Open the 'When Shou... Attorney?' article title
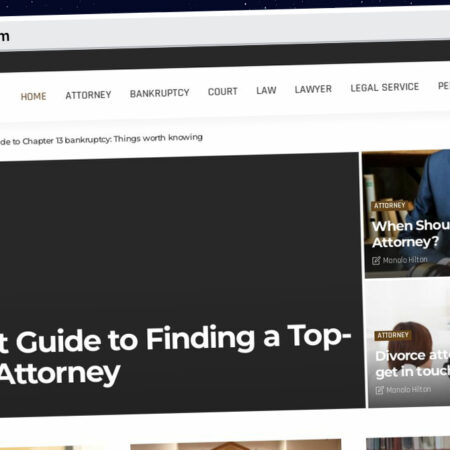 click(411, 234)
